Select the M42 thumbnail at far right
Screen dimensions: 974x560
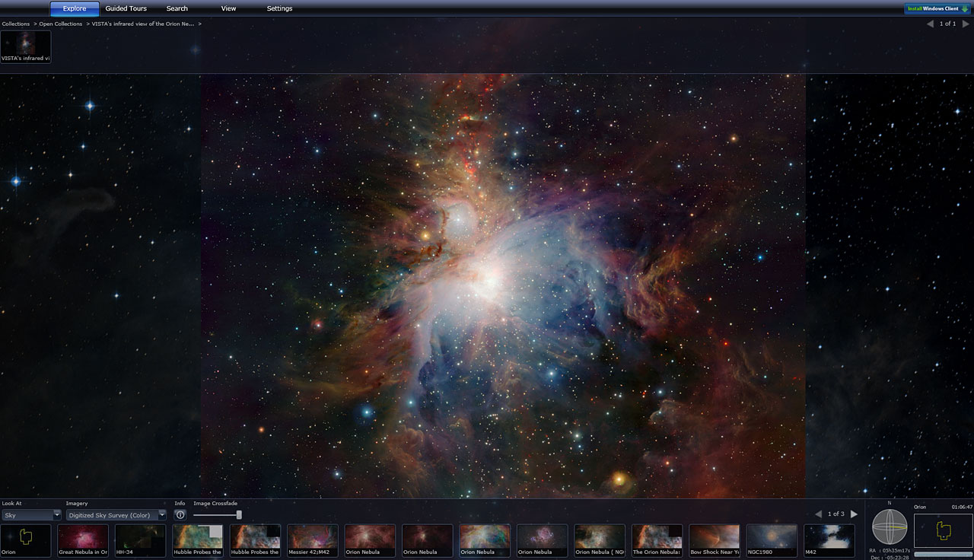[829, 540]
